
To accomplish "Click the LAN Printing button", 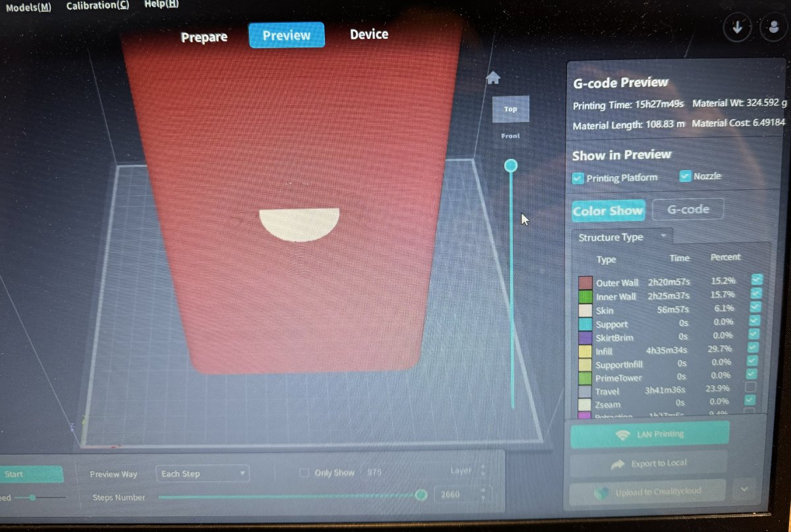I will click(x=649, y=434).
